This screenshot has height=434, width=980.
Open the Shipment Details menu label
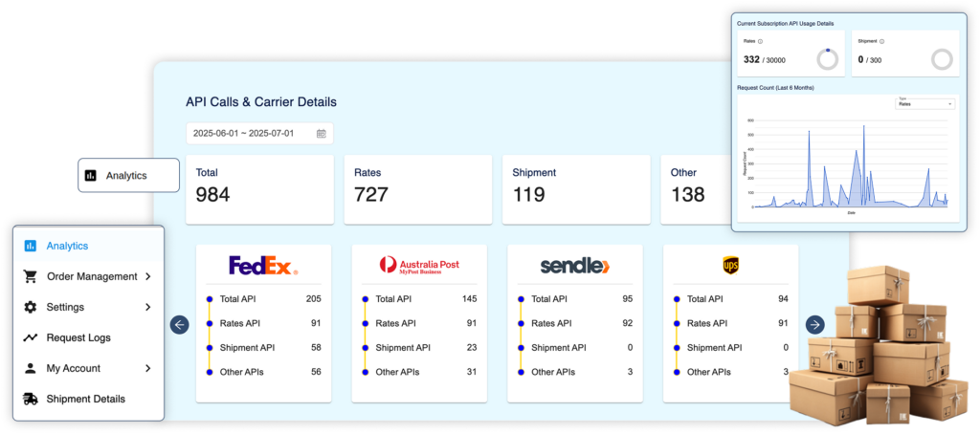coord(85,399)
